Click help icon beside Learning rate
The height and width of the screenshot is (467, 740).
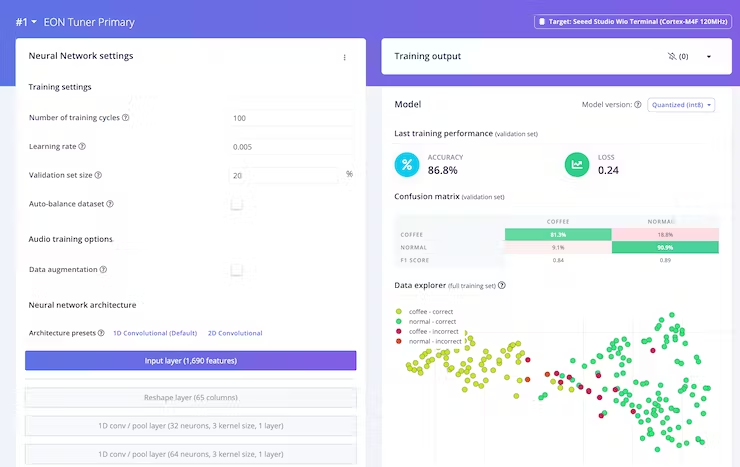click(x=84, y=147)
